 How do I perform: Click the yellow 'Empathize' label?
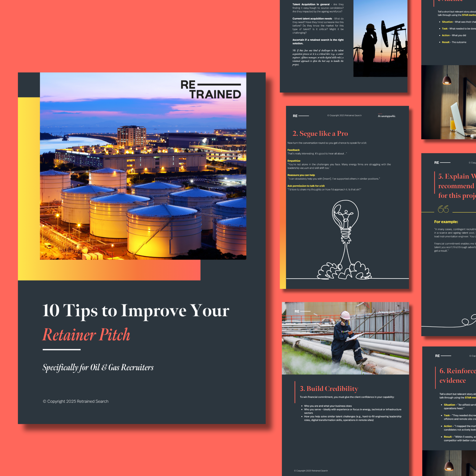coord(294,161)
